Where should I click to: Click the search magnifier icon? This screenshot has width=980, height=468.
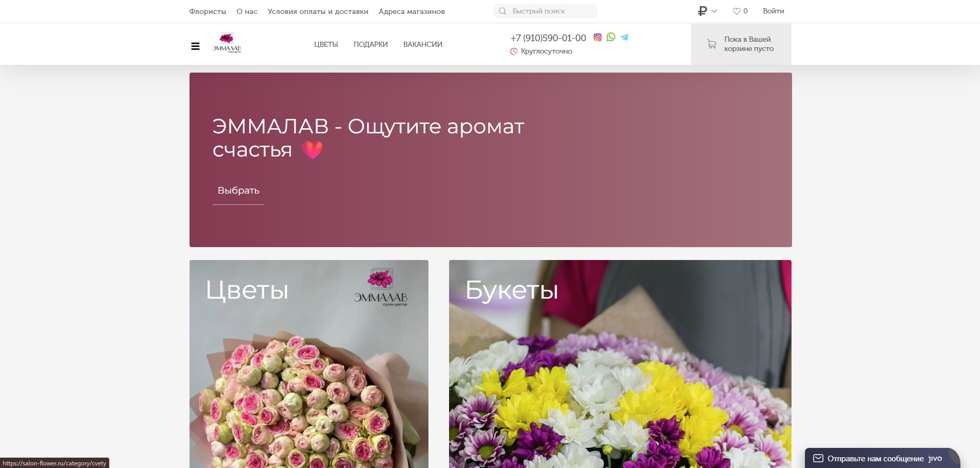pos(503,11)
